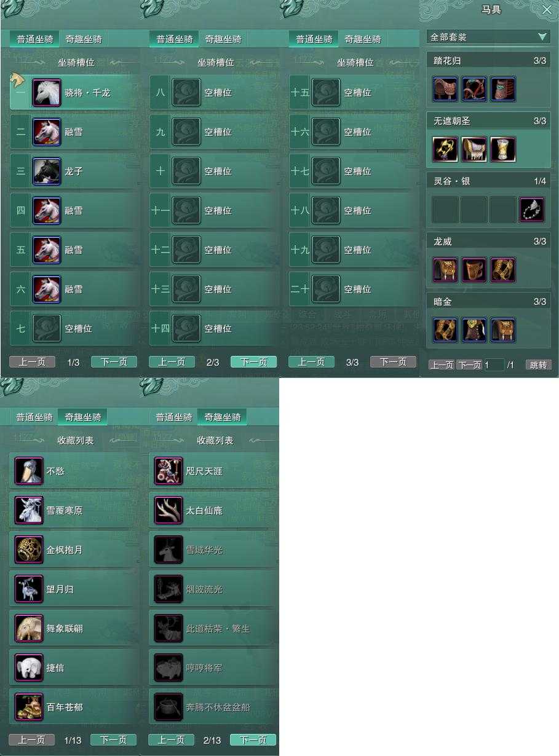Expand the 龙威 set header
Image resolution: width=559 pixels, height=756 pixels.
[488, 242]
